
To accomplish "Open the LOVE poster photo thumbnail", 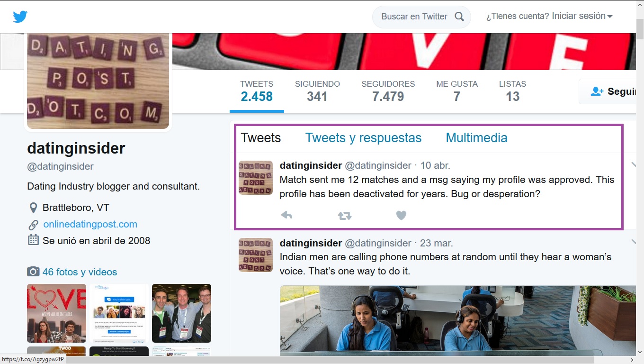I will [57, 313].
